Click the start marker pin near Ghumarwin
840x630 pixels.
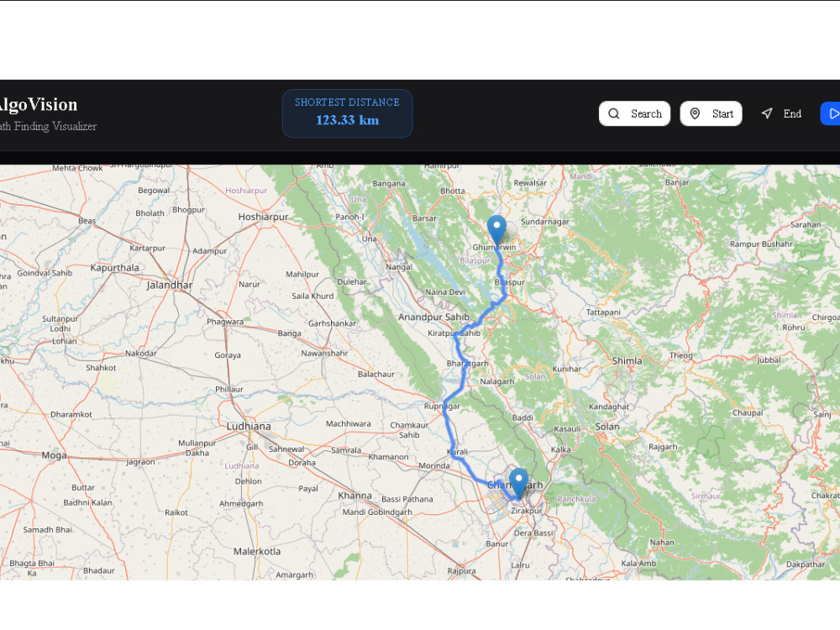(x=496, y=230)
